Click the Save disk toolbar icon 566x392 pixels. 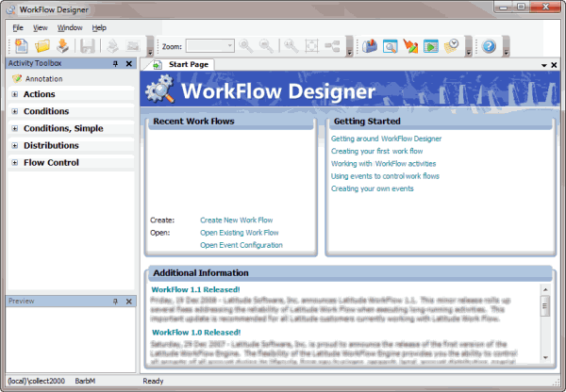87,45
